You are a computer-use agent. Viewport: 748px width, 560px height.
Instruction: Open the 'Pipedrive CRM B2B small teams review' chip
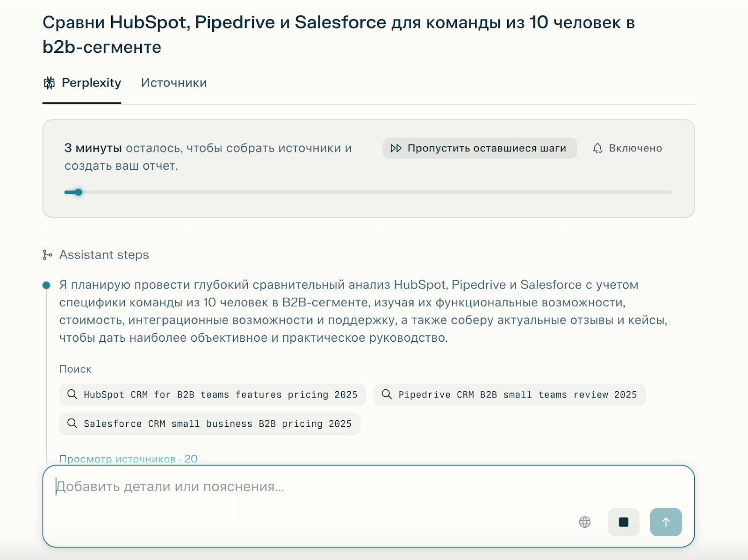click(509, 394)
